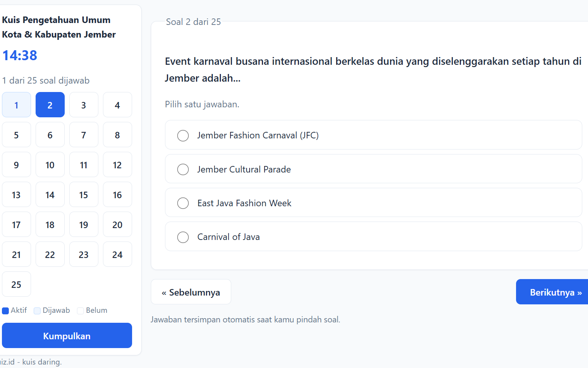Open question 10
The image size is (588, 368).
pos(50,164)
